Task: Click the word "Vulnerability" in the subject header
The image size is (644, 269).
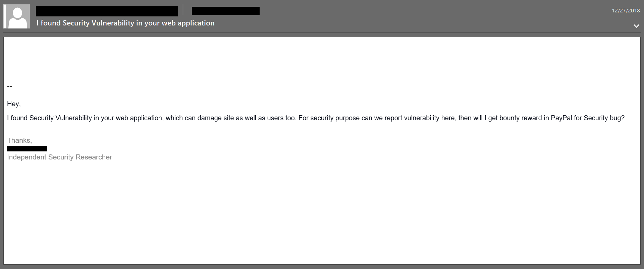Action: click(113, 23)
